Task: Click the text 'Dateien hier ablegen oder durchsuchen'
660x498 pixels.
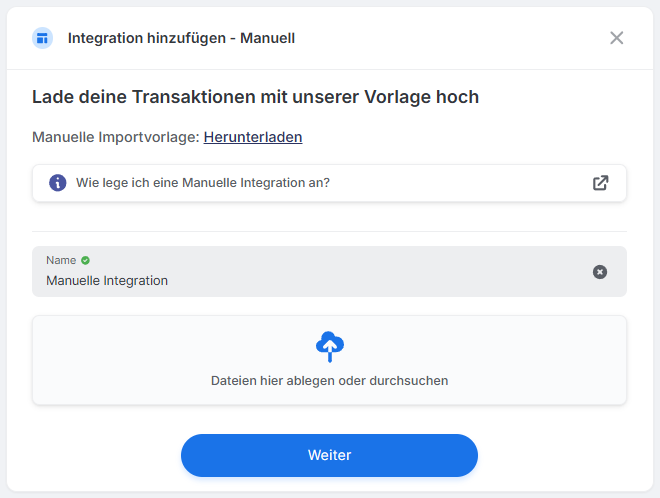Action: 329,381
